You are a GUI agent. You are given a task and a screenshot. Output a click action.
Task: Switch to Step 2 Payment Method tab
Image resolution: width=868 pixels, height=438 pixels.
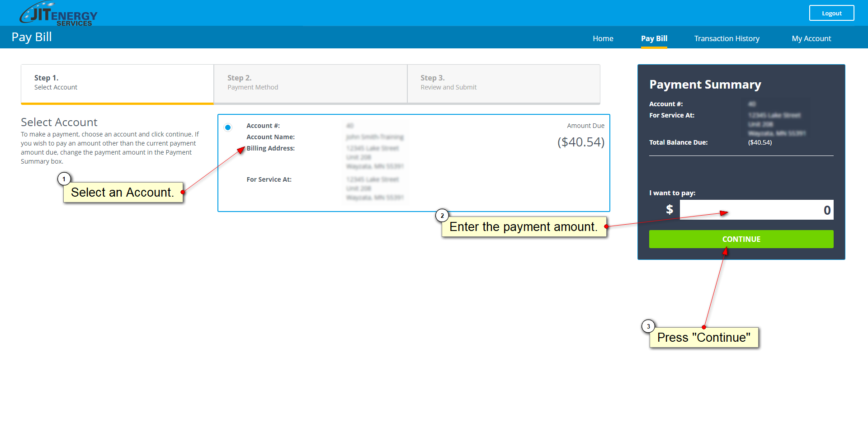coord(310,84)
